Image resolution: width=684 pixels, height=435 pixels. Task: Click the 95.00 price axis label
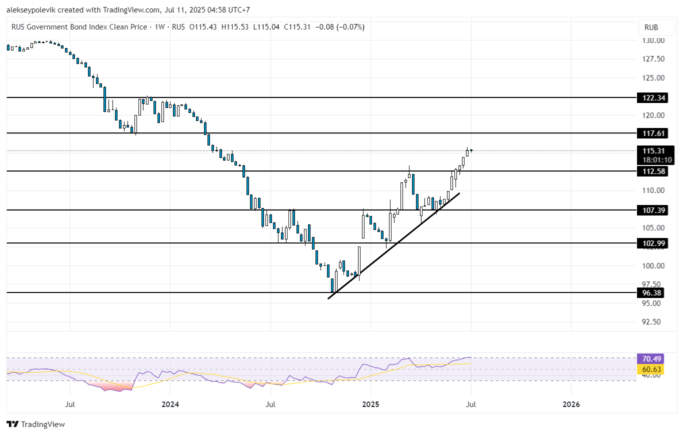[x=653, y=303]
